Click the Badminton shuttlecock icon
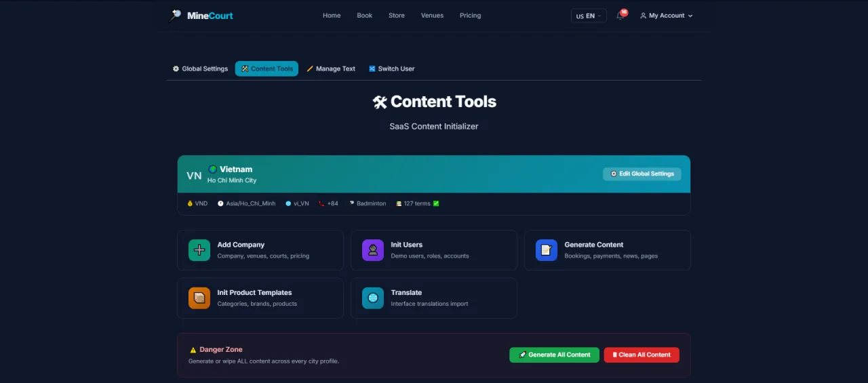This screenshot has height=383, width=868. tap(352, 203)
